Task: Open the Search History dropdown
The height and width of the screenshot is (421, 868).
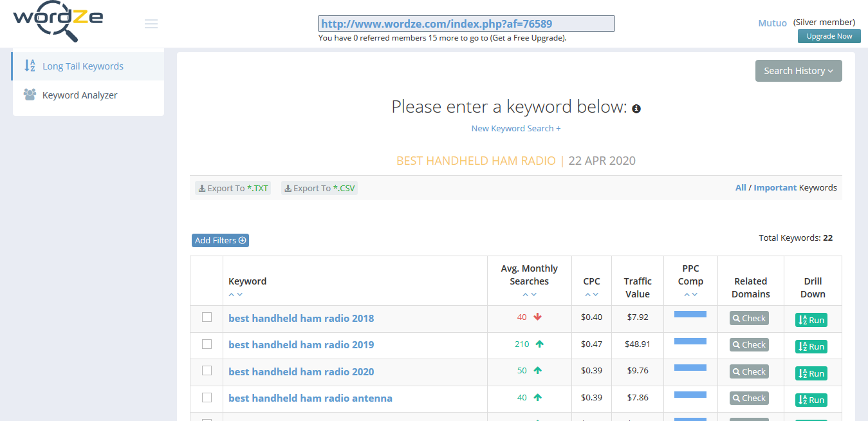Action: (x=799, y=71)
